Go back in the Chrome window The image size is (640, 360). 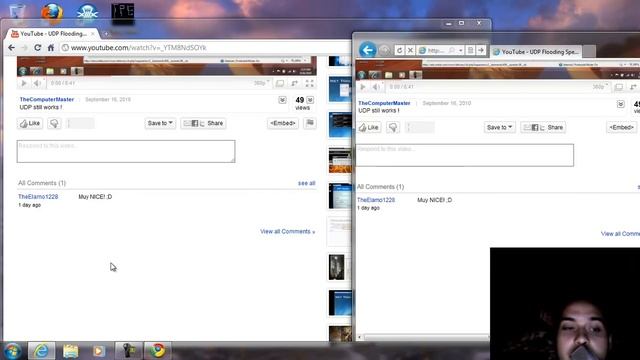(11, 48)
